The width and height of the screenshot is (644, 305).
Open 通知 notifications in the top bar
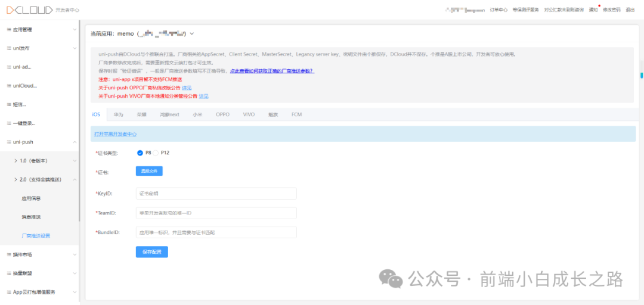click(593, 10)
